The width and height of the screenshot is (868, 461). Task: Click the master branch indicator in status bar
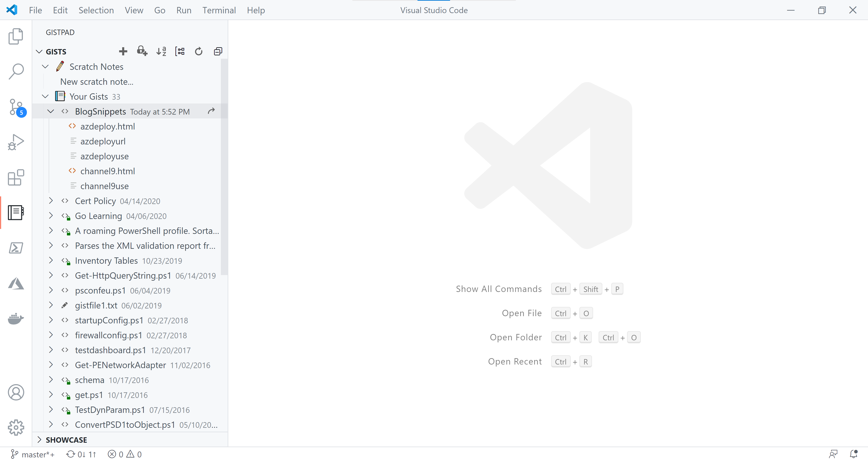pos(33,454)
